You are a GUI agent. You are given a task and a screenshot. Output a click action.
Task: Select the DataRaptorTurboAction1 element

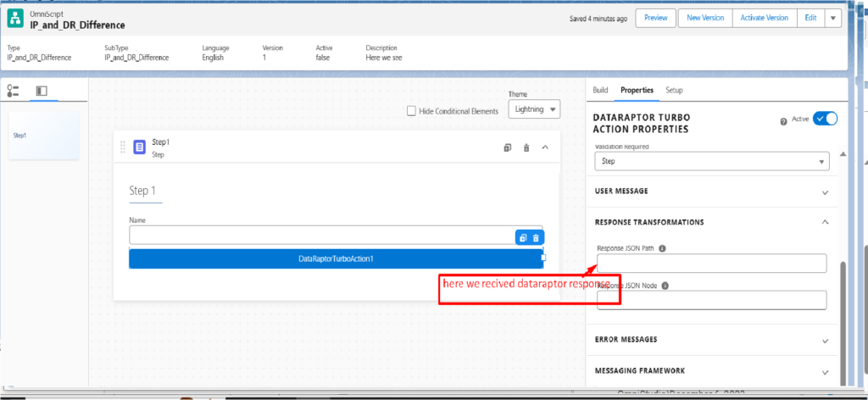tap(336, 258)
